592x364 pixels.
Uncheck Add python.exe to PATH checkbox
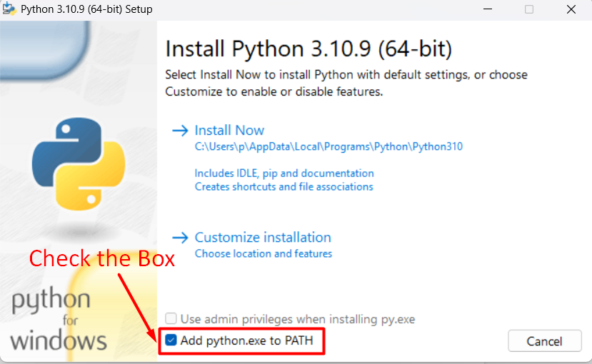pyautogui.click(x=171, y=340)
